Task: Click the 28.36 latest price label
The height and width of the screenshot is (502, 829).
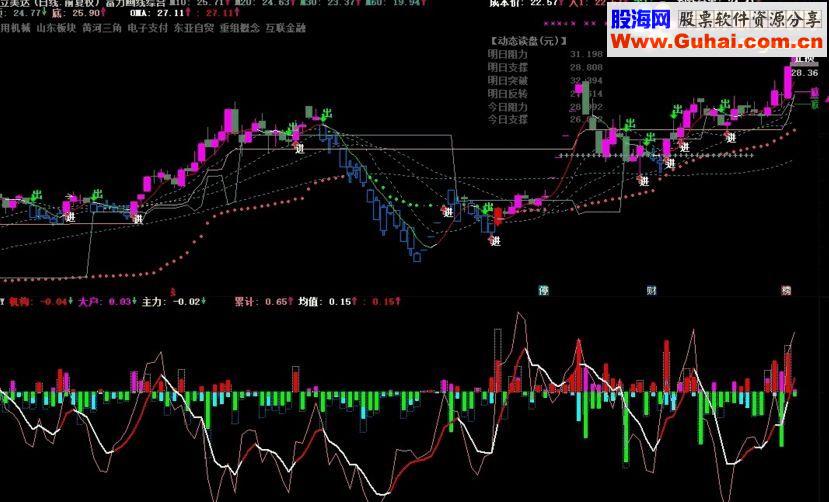Action: coord(805,73)
